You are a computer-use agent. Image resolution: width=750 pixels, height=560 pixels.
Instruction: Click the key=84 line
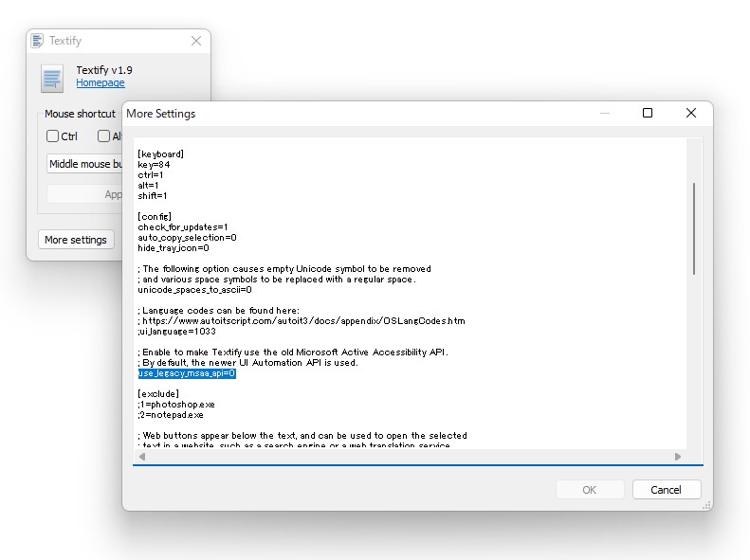pos(154,164)
